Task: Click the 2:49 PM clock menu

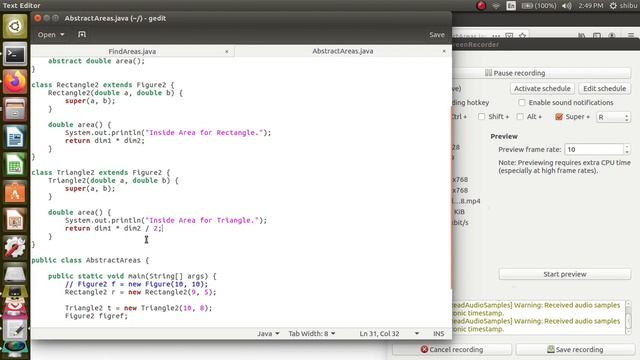Action: tap(590, 6)
